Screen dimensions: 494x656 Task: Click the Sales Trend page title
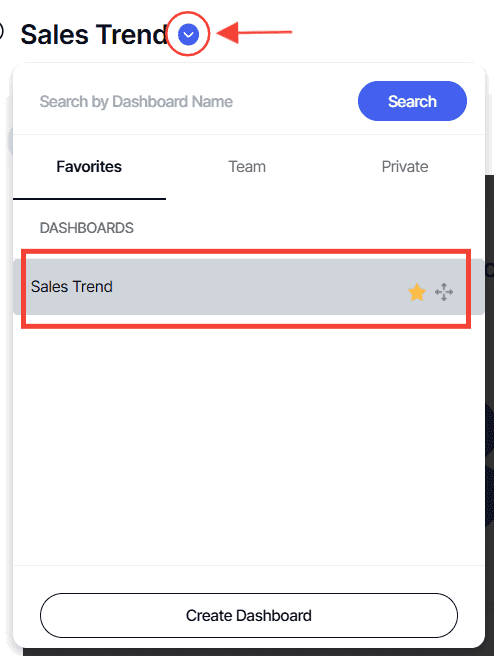(x=94, y=34)
